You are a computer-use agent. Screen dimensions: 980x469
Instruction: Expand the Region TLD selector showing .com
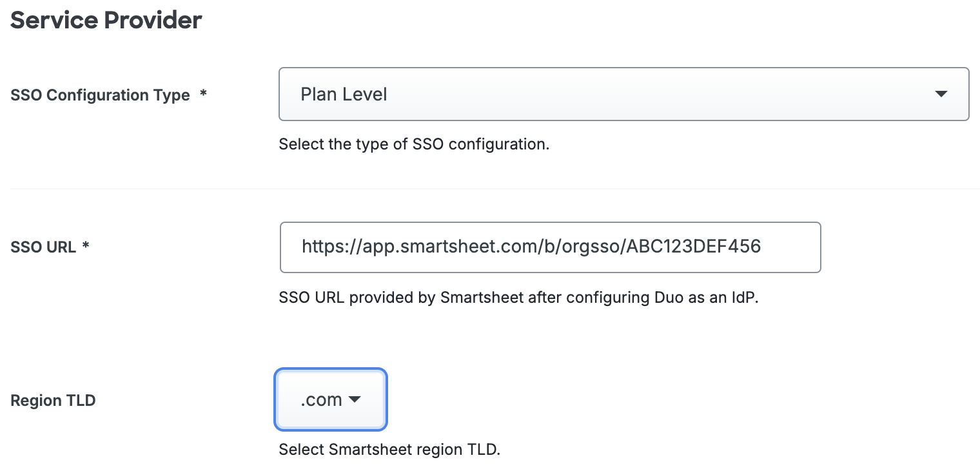click(331, 399)
